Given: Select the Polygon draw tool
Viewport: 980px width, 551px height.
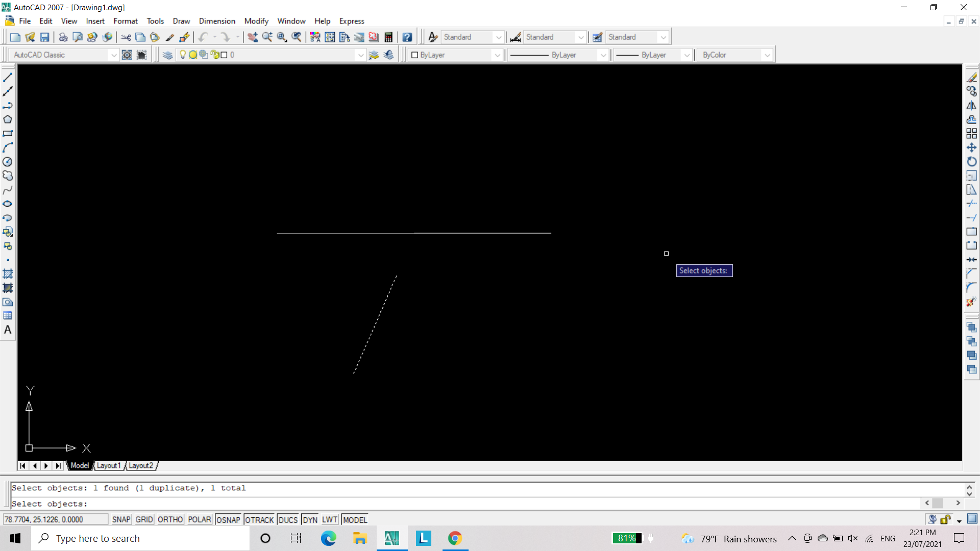Looking at the screenshot, I should pyautogui.click(x=8, y=119).
